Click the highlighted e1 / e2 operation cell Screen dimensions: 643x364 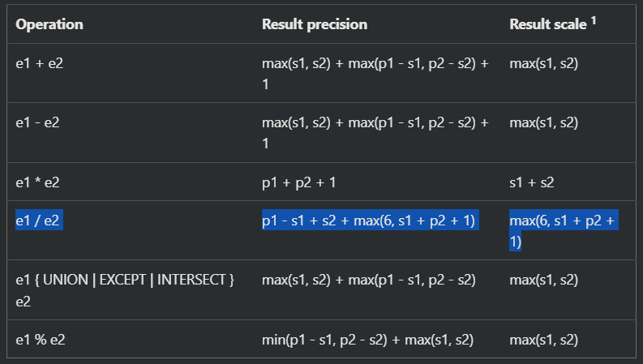[39, 221]
